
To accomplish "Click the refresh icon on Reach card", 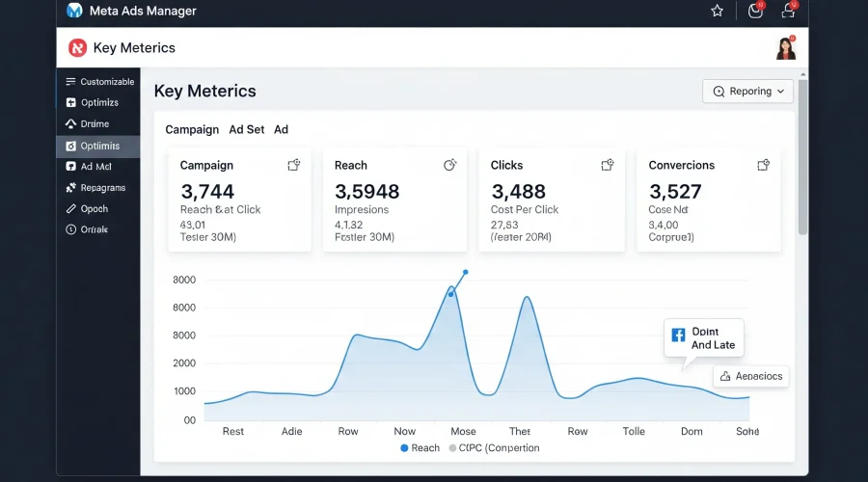I will [450, 165].
